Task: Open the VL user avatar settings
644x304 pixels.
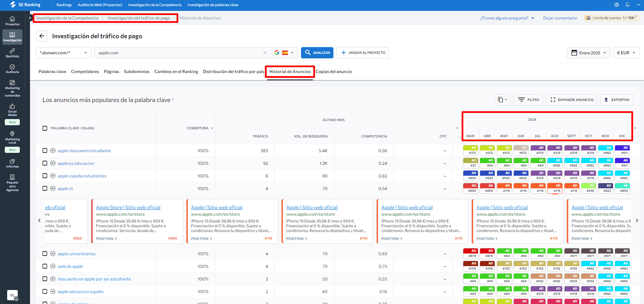Action: point(13,295)
